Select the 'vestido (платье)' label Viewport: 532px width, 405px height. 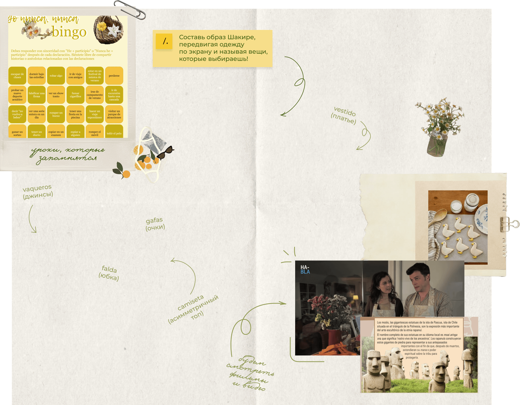click(x=344, y=115)
